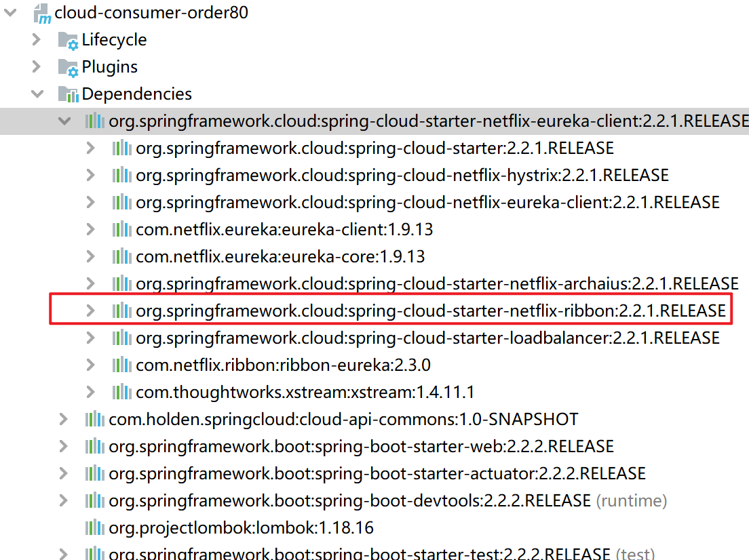Expand the Plugins node

[37, 67]
